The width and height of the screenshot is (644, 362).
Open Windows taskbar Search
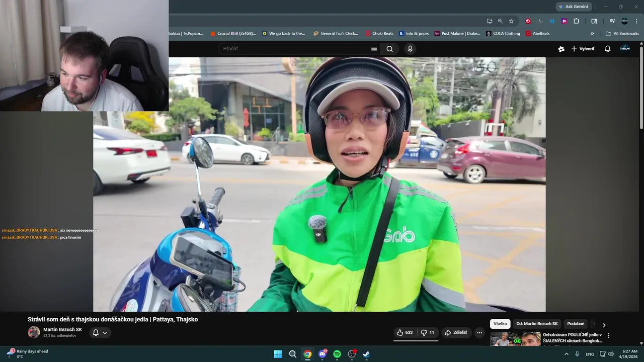click(x=293, y=354)
